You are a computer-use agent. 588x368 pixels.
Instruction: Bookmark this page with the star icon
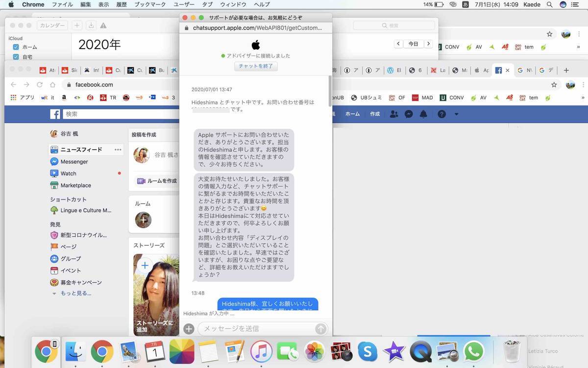point(554,84)
